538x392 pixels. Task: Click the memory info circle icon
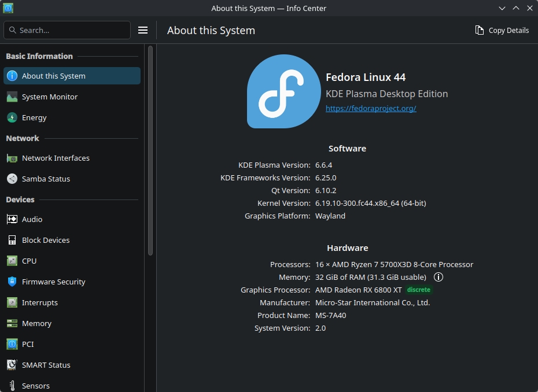(x=438, y=277)
